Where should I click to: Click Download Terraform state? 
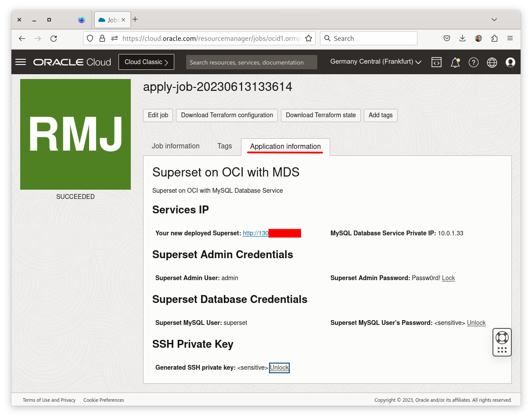(321, 115)
